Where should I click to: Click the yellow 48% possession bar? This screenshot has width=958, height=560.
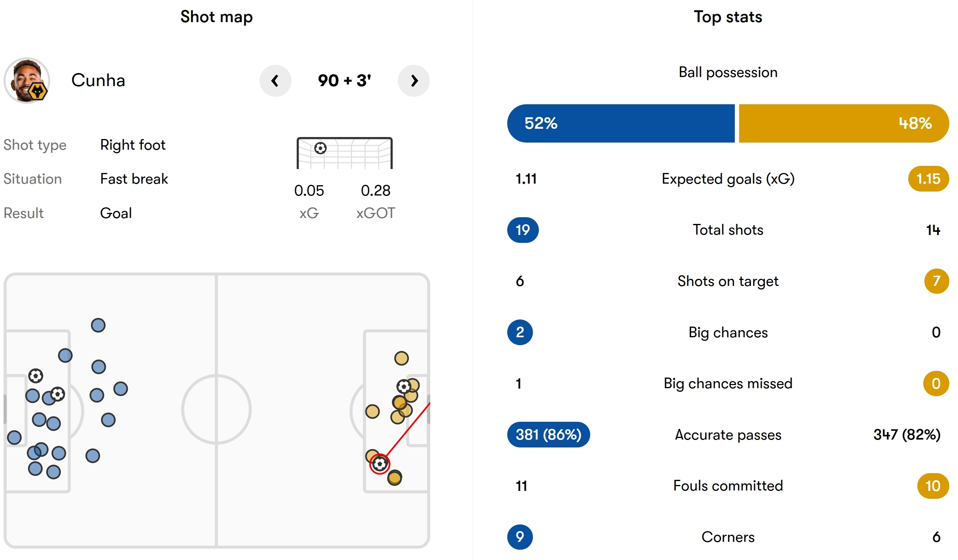point(844,123)
